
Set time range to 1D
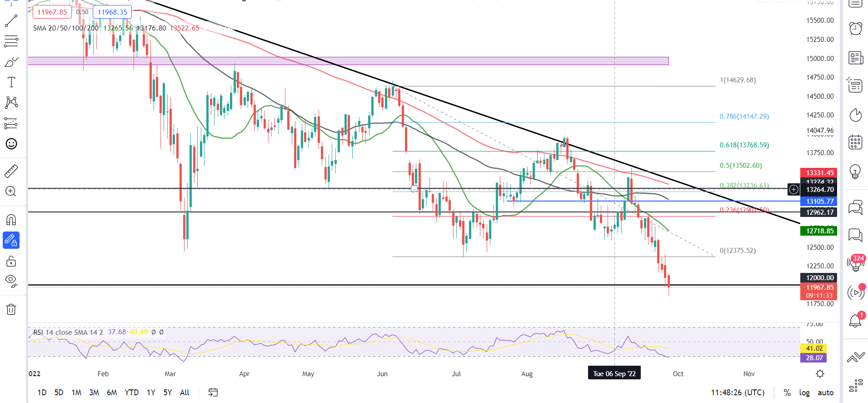42,392
